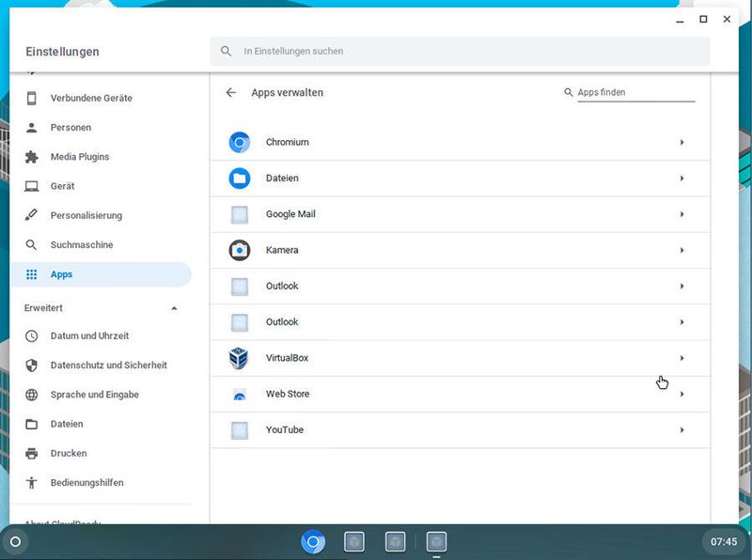752x560 pixels.
Task: Click the globe icon for Sprache und Eingabe
Action: point(32,395)
